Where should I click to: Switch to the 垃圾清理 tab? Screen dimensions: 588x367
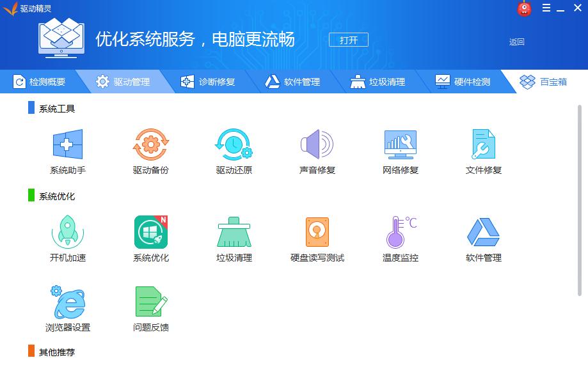(377, 81)
